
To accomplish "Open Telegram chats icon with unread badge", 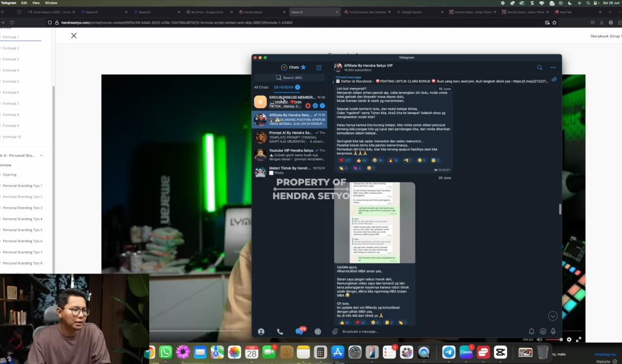I will coord(300,331).
